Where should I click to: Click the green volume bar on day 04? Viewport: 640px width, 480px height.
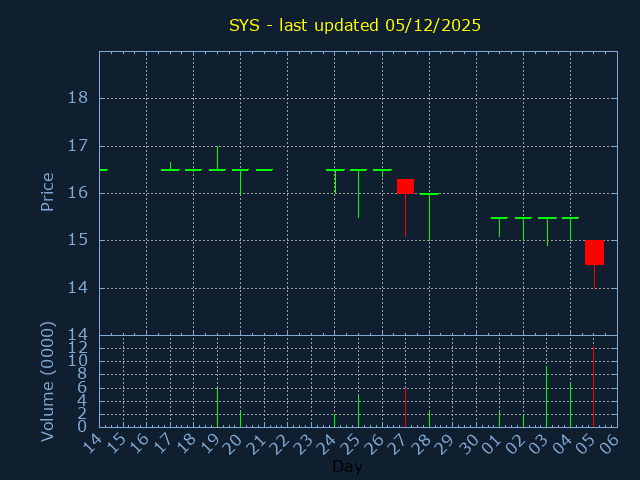[570, 405]
